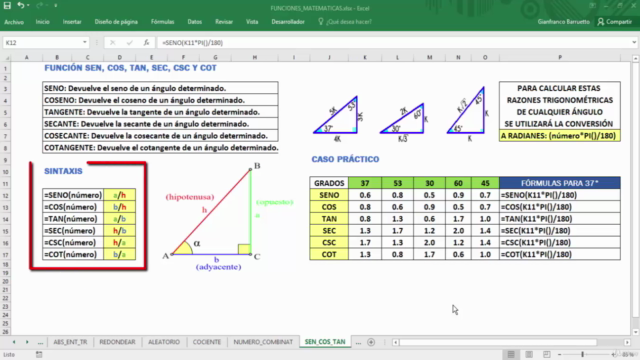
Task: Click the 45° triangle image
Action: [468, 113]
